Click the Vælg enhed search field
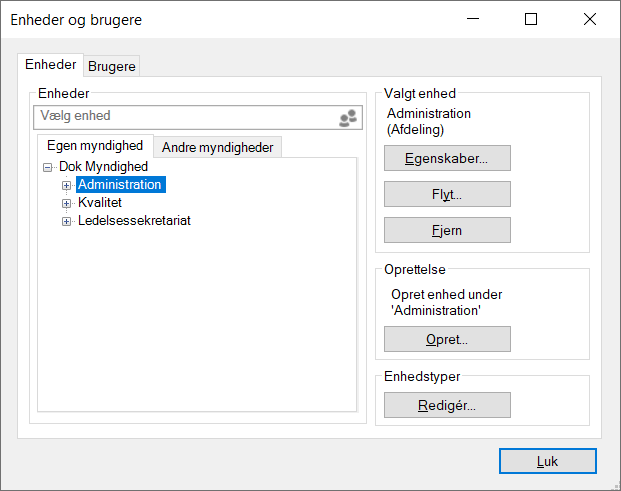621x491 pixels. (185, 117)
